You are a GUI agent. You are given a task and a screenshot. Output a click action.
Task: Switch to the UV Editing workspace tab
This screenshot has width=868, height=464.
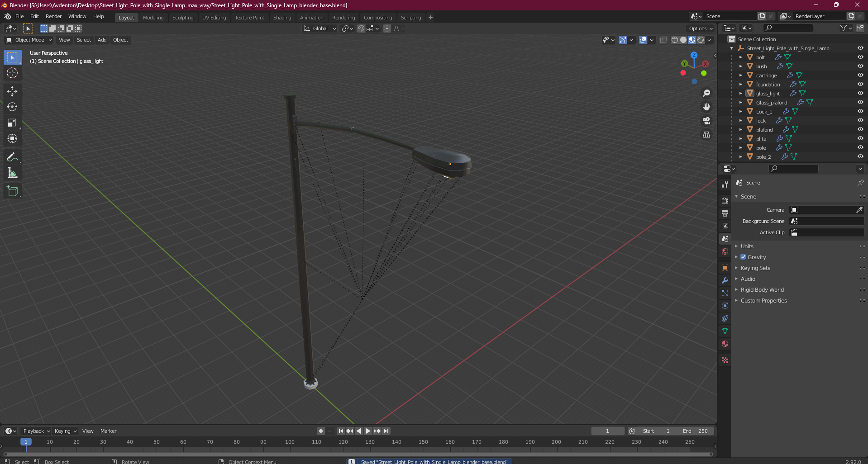coord(214,18)
